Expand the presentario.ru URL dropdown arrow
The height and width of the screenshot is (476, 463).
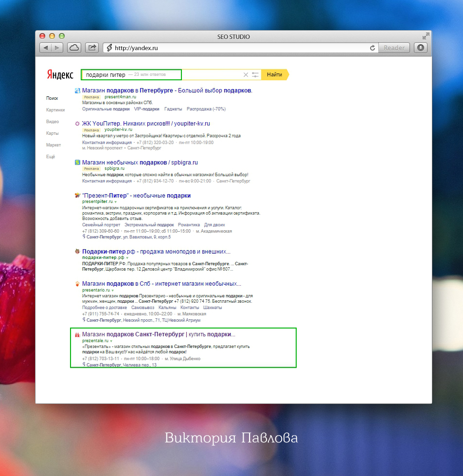(x=113, y=291)
